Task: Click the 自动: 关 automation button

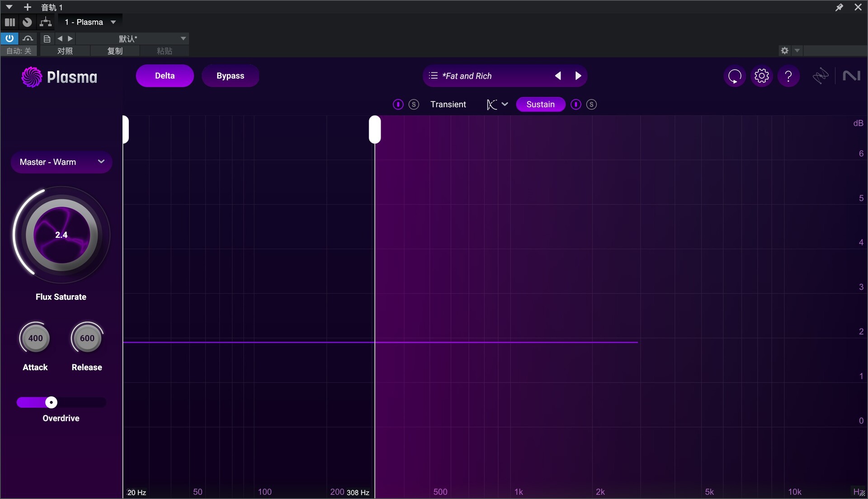Action: [x=19, y=51]
